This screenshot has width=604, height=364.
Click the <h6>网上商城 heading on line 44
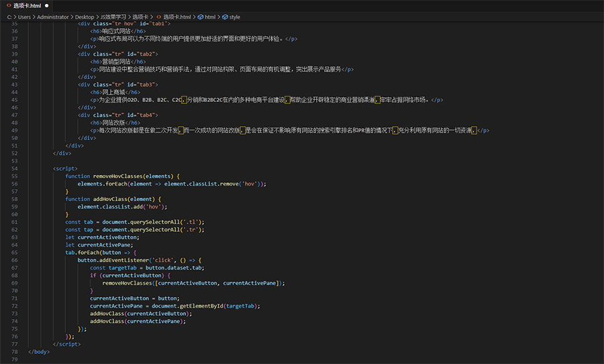click(115, 93)
